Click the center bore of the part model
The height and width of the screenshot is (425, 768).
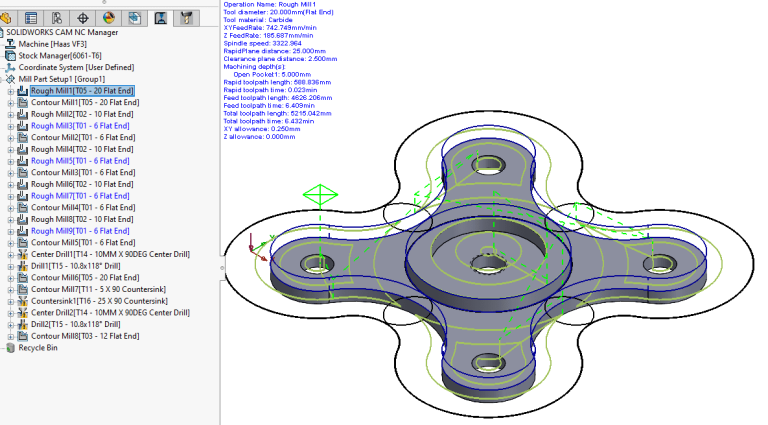point(488,263)
